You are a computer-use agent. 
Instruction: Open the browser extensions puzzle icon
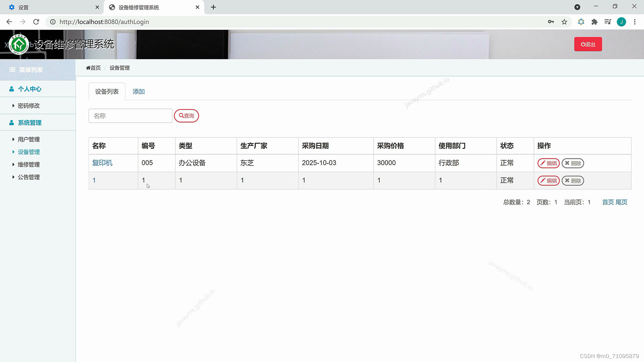594,21
